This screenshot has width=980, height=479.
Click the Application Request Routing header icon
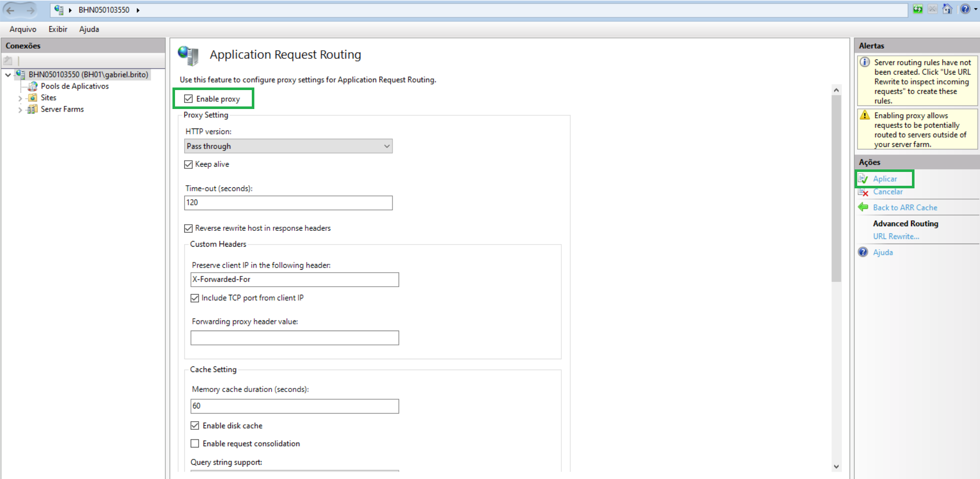point(188,55)
